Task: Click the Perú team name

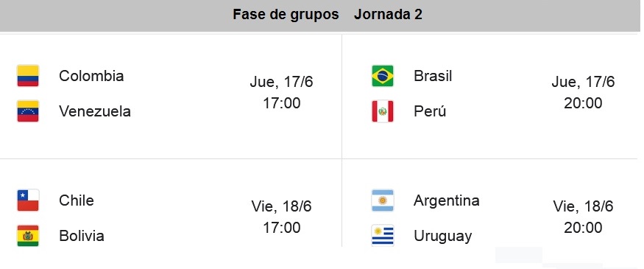Action: [430, 111]
